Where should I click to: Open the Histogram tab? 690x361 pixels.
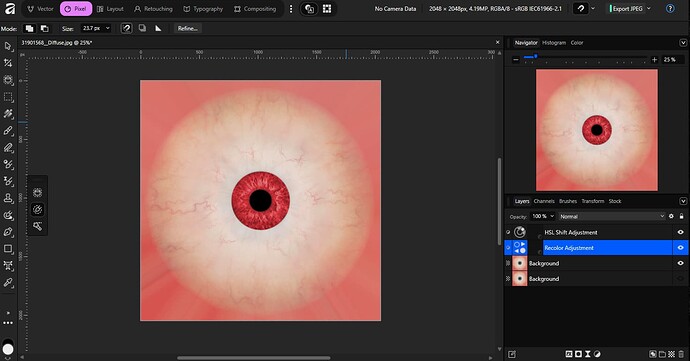554,43
